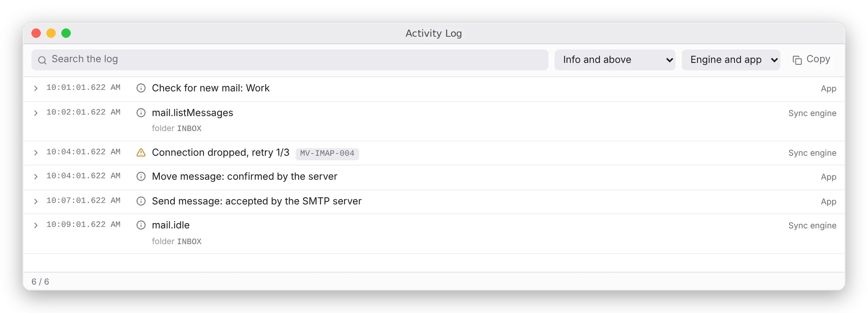The width and height of the screenshot is (868, 313).
Task: Click folder INBOX under mail.idle
Action: tap(177, 241)
